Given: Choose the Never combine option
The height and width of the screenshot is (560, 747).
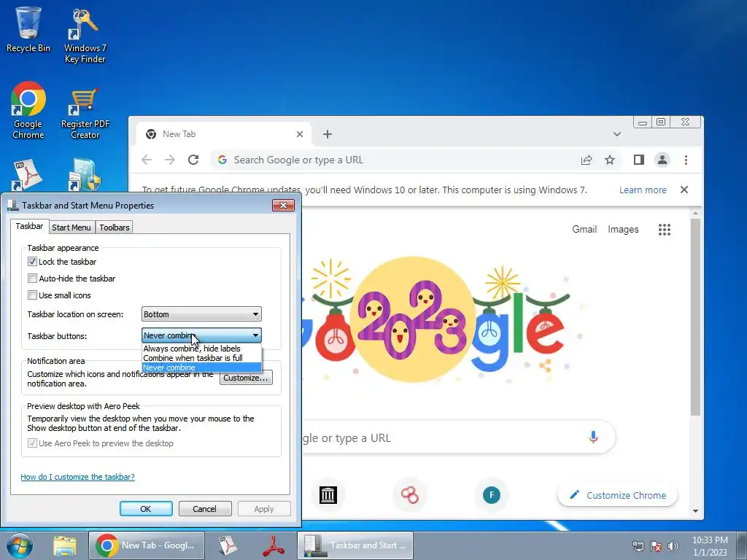Looking at the screenshot, I should [201, 367].
